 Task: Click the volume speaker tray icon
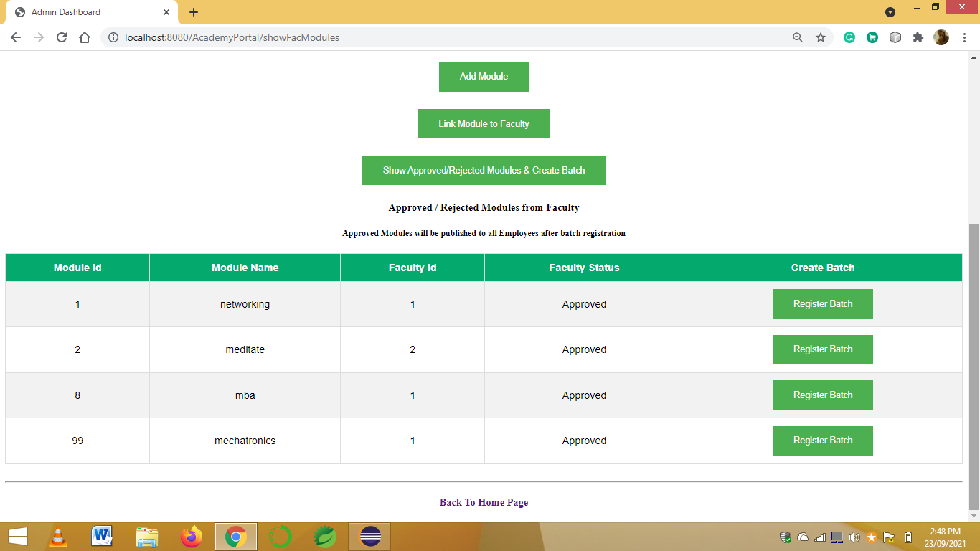854,537
